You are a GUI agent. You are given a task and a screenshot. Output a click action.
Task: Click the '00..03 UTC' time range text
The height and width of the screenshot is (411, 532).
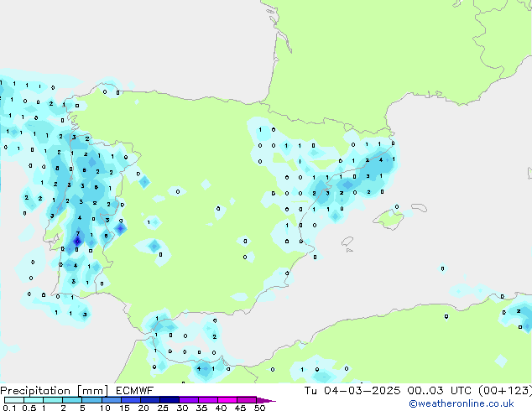pos(440,391)
